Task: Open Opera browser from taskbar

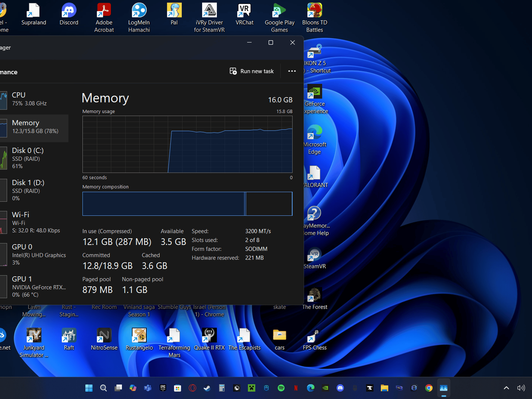Action: point(192,388)
